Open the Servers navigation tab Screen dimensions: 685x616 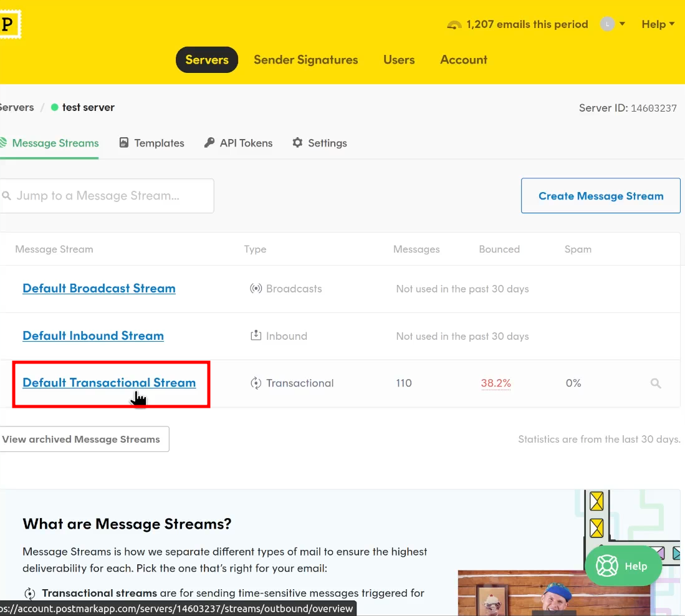[x=207, y=60]
